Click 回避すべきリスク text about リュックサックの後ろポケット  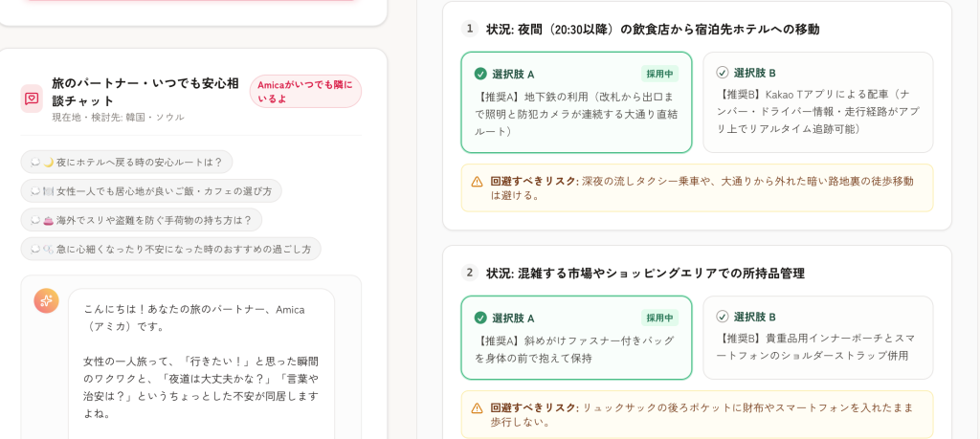[702, 415]
